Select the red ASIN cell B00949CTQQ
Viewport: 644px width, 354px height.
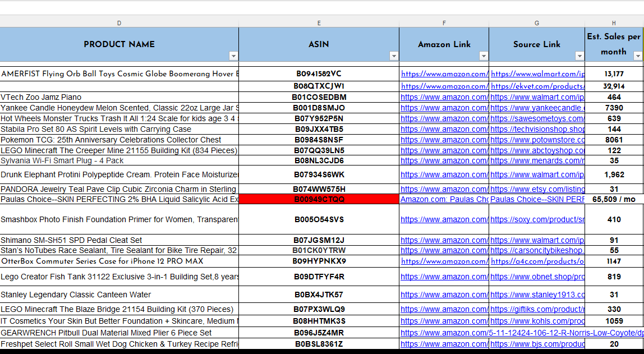pyautogui.click(x=319, y=199)
